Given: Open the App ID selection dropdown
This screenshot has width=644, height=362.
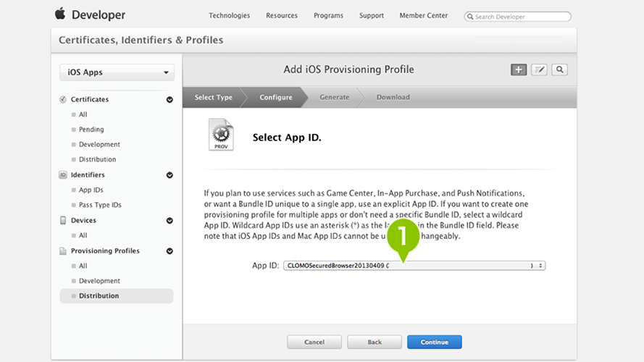Looking at the screenshot, I should point(414,266).
